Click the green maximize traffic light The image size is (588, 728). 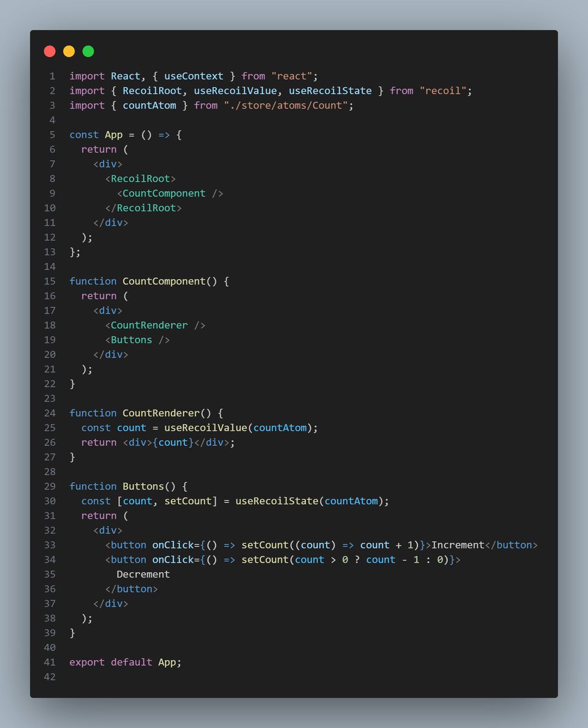(88, 51)
